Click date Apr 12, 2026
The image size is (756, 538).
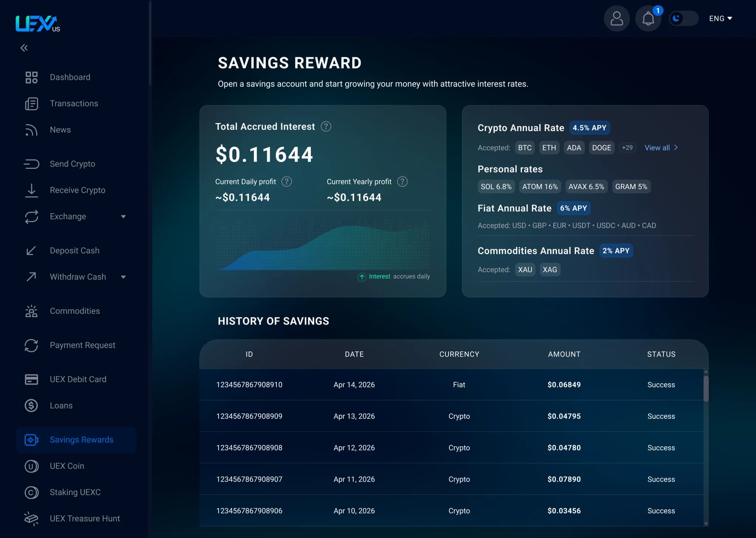click(x=354, y=448)
